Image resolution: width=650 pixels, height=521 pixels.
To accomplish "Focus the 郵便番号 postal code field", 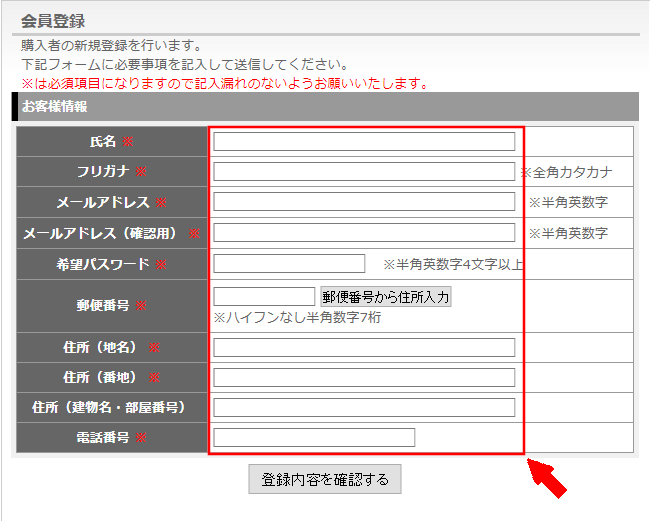I will 264,297.
